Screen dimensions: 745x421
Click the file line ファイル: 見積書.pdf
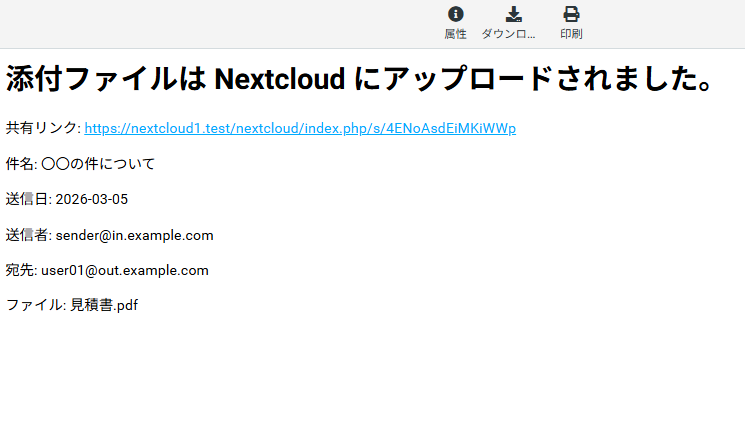72,305
